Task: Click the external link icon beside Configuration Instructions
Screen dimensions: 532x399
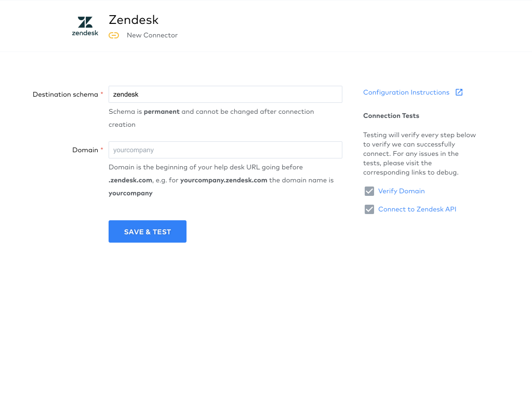Action: 459,91
